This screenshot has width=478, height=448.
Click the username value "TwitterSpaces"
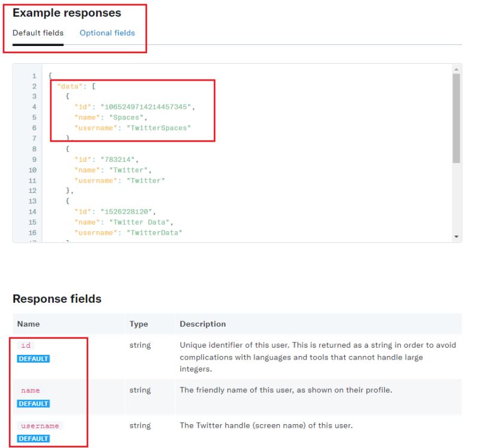coord(159,128)
